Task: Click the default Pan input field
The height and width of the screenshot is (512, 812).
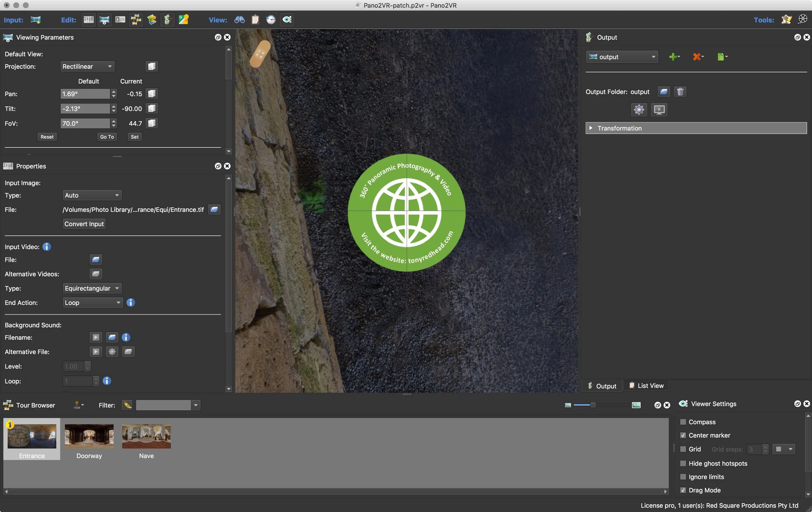Action: pos(85,94)
